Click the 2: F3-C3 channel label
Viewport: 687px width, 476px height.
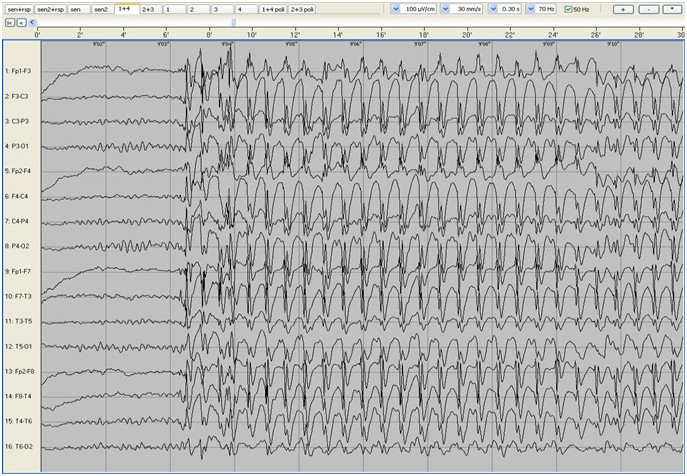point(17,96)
